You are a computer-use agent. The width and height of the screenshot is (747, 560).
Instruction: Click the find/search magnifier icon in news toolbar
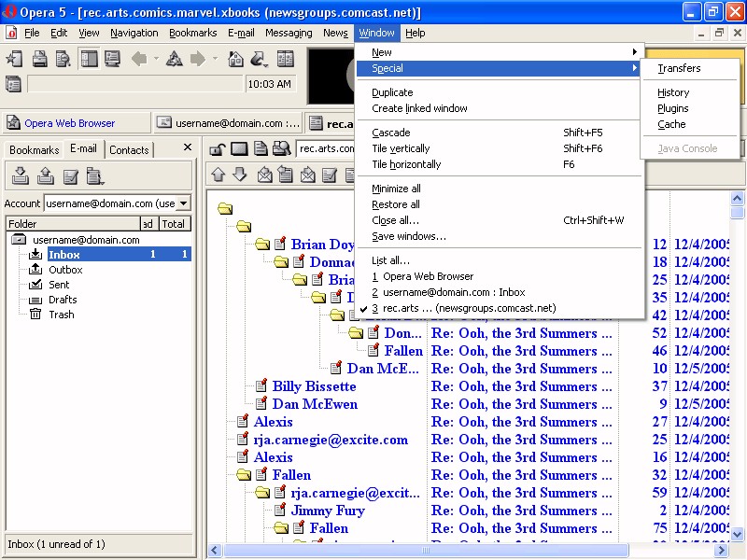pos(282,149)
